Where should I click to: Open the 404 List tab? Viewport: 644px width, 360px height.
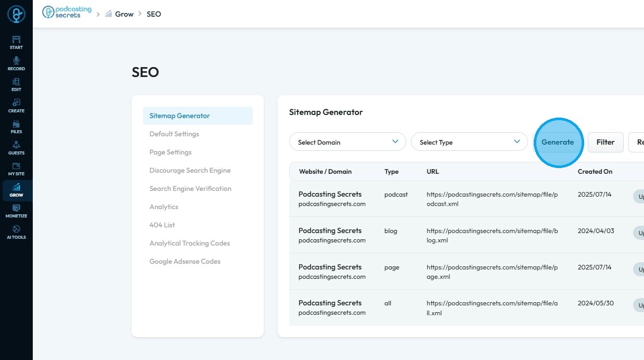(x=162, y=225)
